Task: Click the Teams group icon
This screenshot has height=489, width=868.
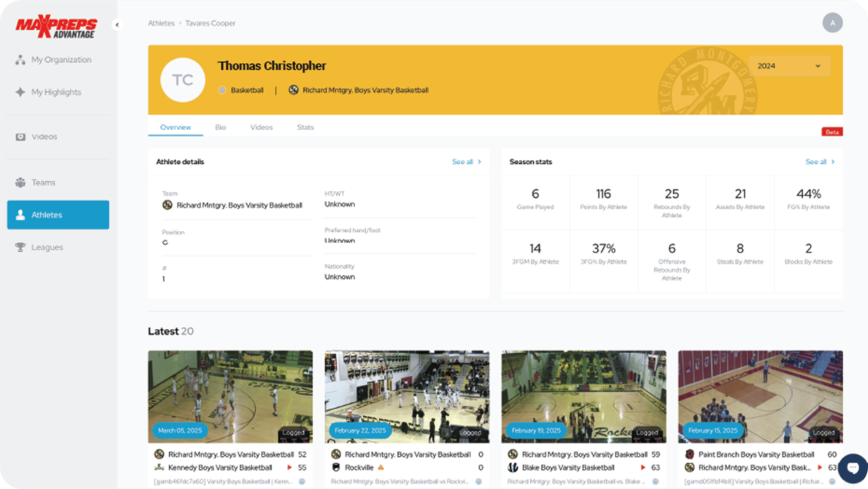Action: [20, 183]
